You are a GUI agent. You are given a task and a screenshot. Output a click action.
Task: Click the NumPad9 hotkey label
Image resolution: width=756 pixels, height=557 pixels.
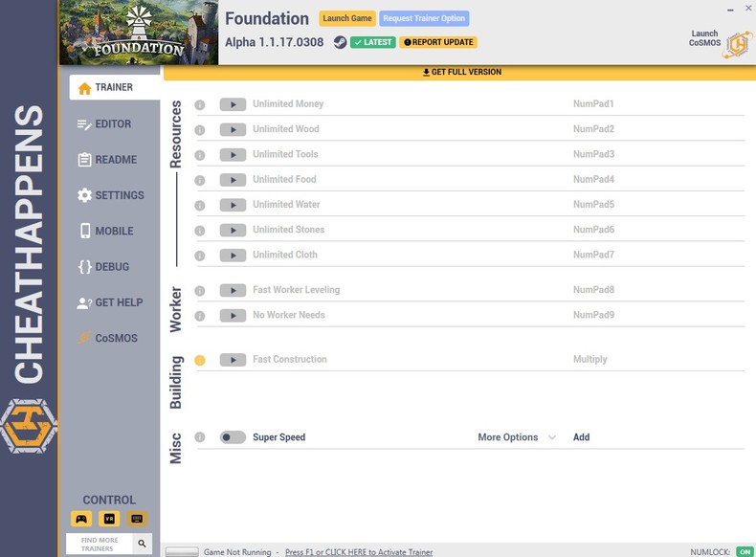[593, 315]
